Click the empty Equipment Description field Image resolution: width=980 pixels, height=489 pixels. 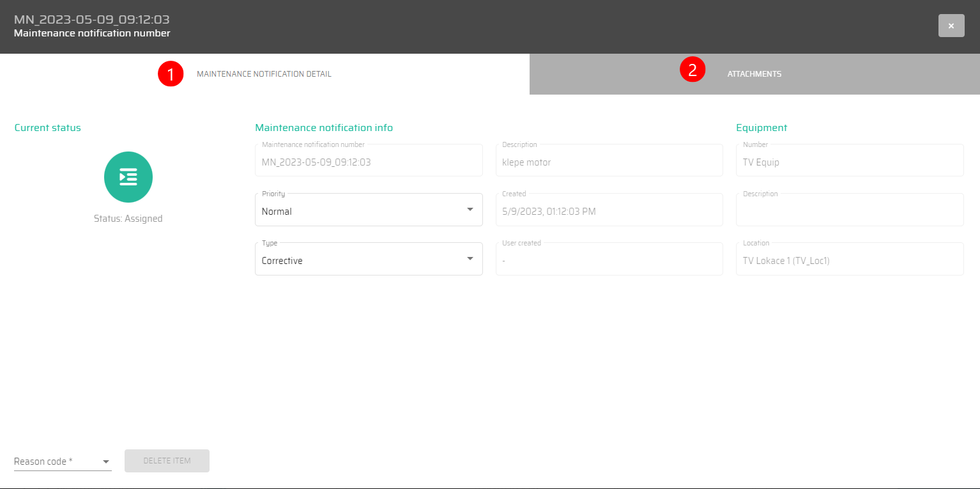pyautogui.click(x=849, y=212)
